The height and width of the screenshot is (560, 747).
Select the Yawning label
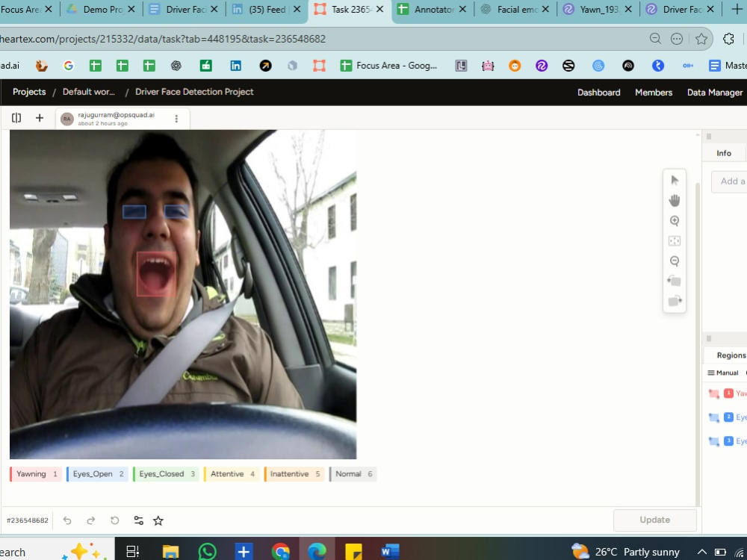36,474
